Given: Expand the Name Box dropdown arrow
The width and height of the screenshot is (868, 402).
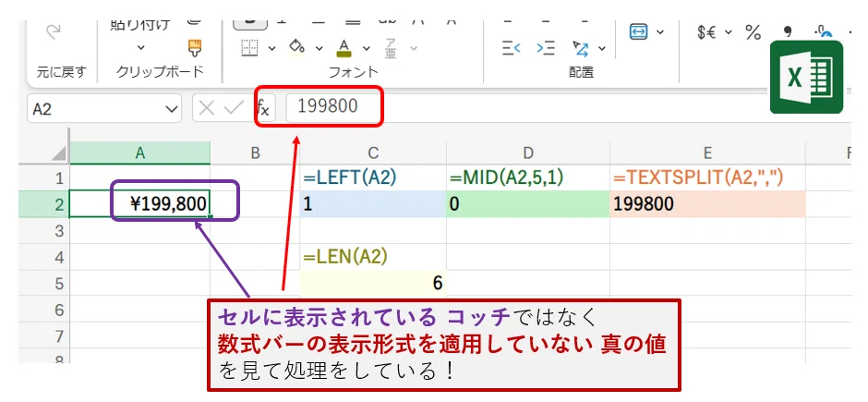Looking at the screenshot, I should pyautogui.click(x=170, y=108).
